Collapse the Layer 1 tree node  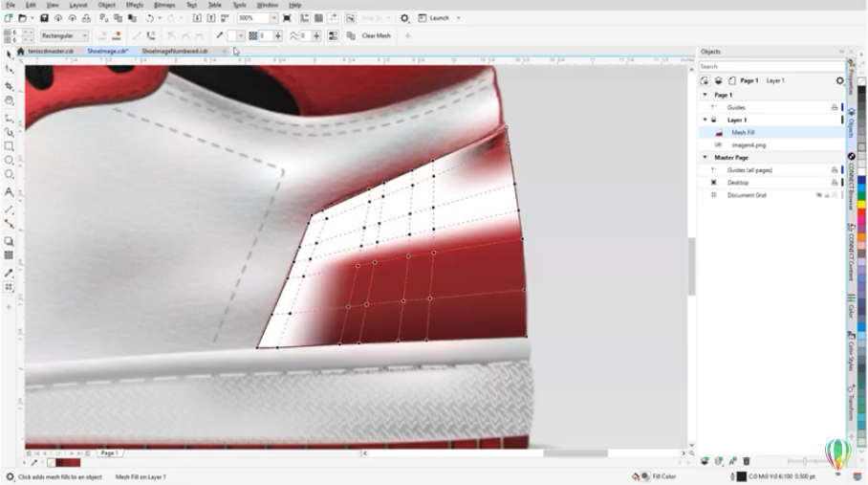[x=705, y=120]
